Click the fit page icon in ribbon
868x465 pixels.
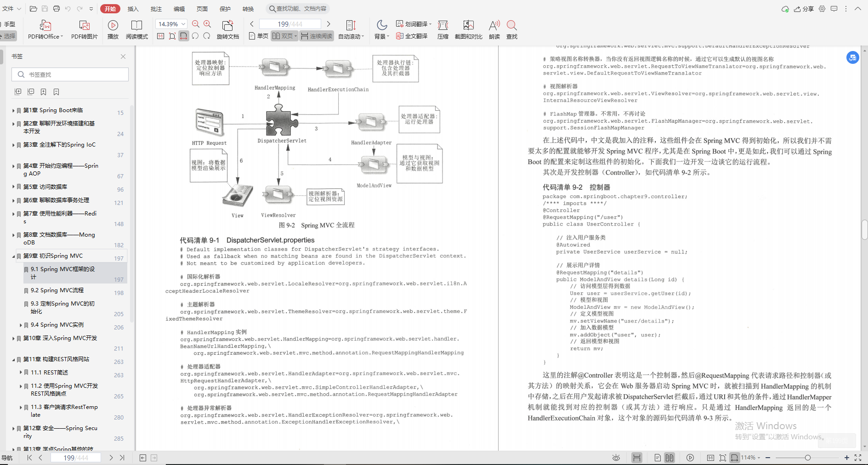172,36
